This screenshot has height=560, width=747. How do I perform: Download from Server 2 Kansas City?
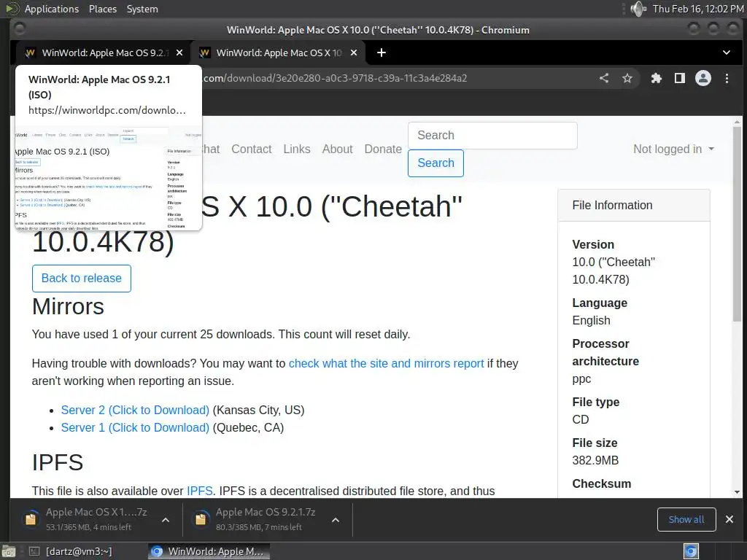point(135,410)
